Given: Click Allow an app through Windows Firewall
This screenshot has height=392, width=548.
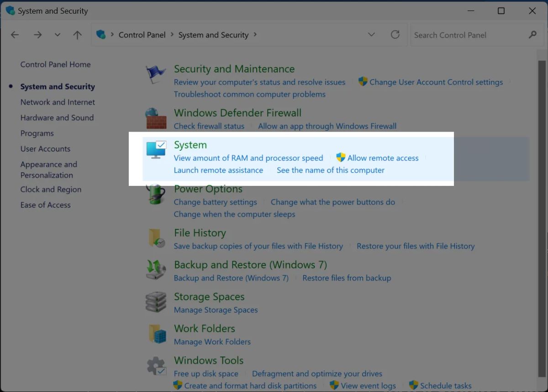Looking at the screenshot, I should 327,126.
